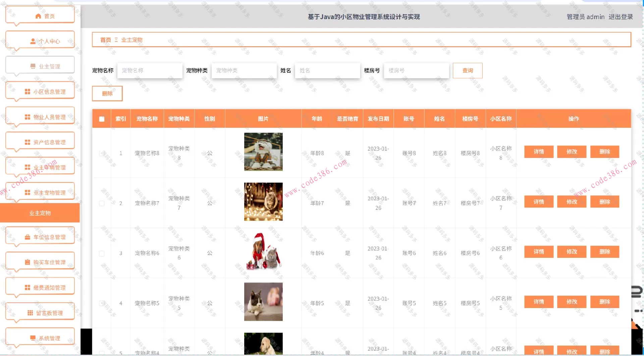Check the checkbox for row 宠物名称7

coord(102,203)
